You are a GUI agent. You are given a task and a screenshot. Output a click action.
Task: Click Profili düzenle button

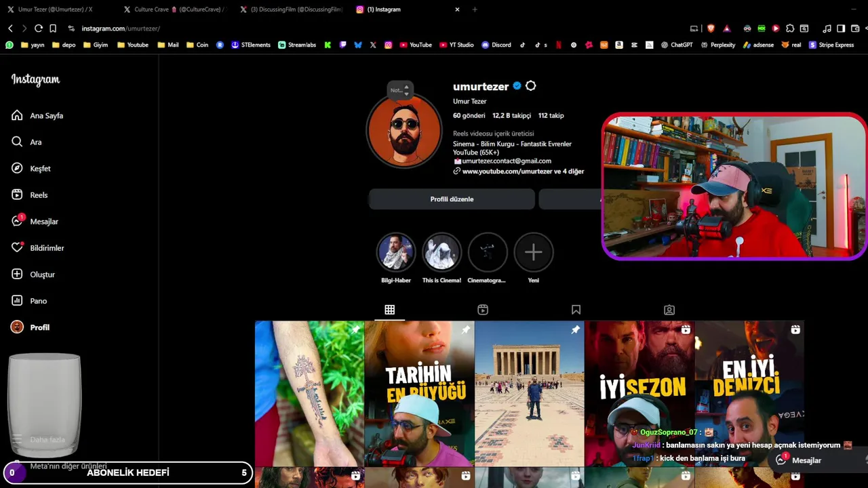coord(452,199)
